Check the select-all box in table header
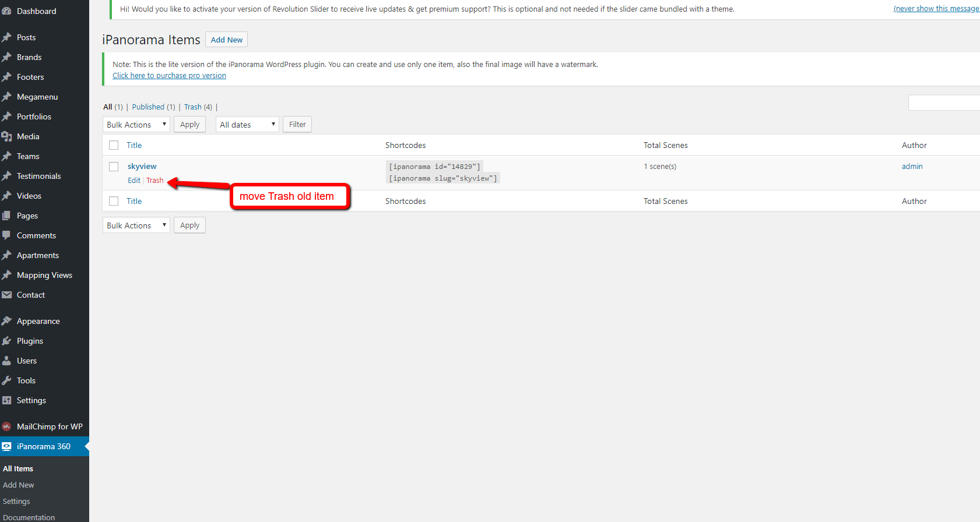Screen dimensions: 980x522 pyautogui.click(x=114, y=145)
